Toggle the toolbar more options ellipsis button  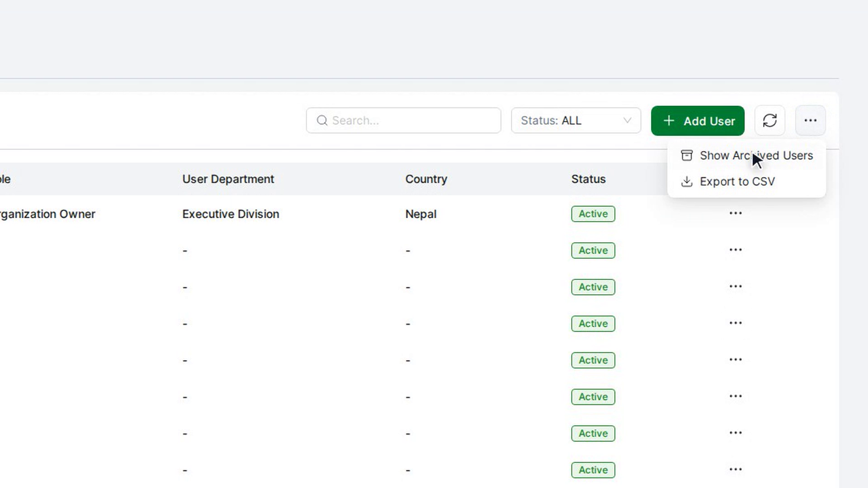click(810, 121)
